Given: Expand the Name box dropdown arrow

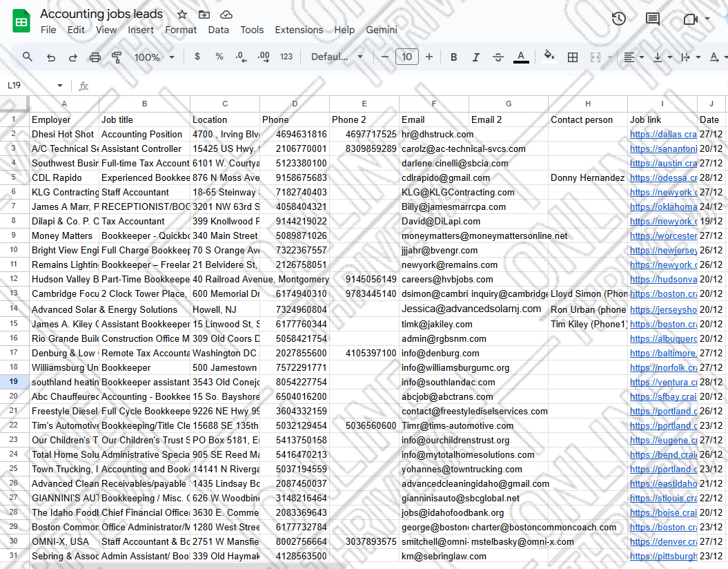Looking at the screenshot, I should (x=60, y=86).
